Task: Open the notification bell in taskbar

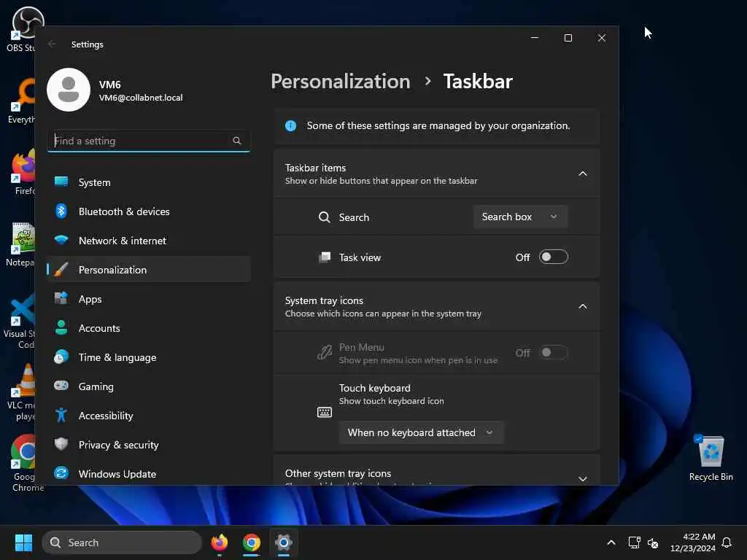Action: (727, 542)
